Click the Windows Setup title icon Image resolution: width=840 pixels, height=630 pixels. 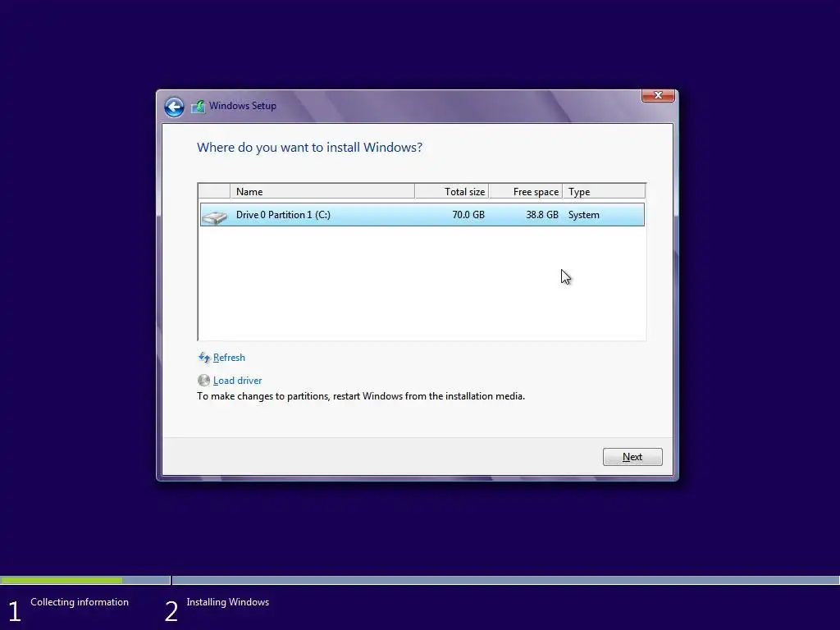(198, 106)
